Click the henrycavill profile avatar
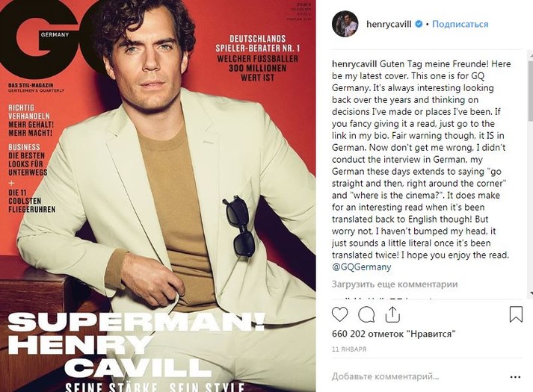This screenshot has width=533, height=392. point(343,24)
